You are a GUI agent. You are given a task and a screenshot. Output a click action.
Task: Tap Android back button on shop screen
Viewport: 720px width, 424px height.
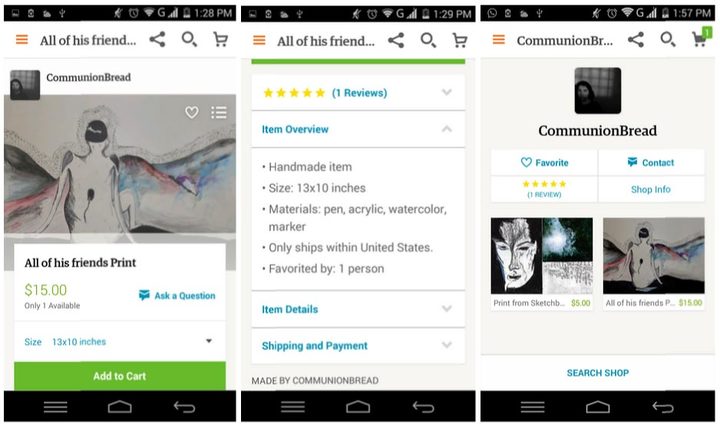tap(663, 407)
